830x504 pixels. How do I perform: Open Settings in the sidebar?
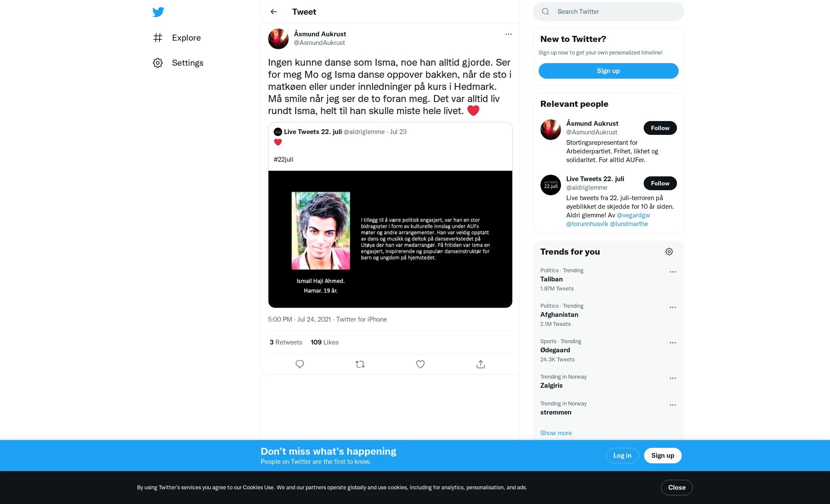pos(178,63)
